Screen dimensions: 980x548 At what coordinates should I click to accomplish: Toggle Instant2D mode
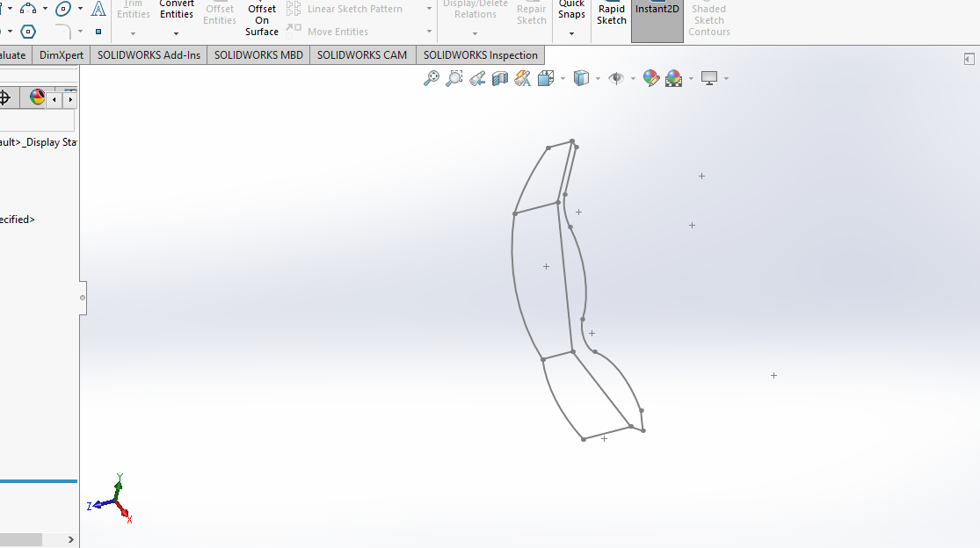[657, 20]
